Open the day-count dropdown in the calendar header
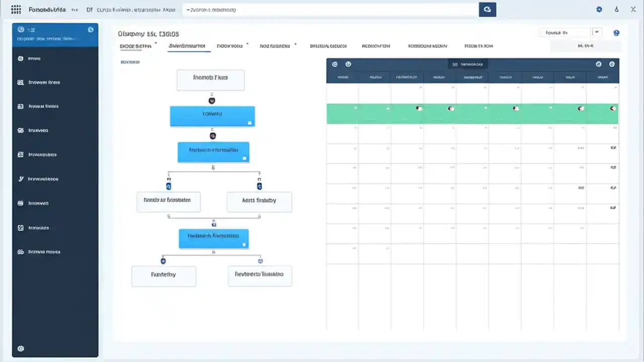644x362 pixels. pyautogui.click(x=468, y=64)
